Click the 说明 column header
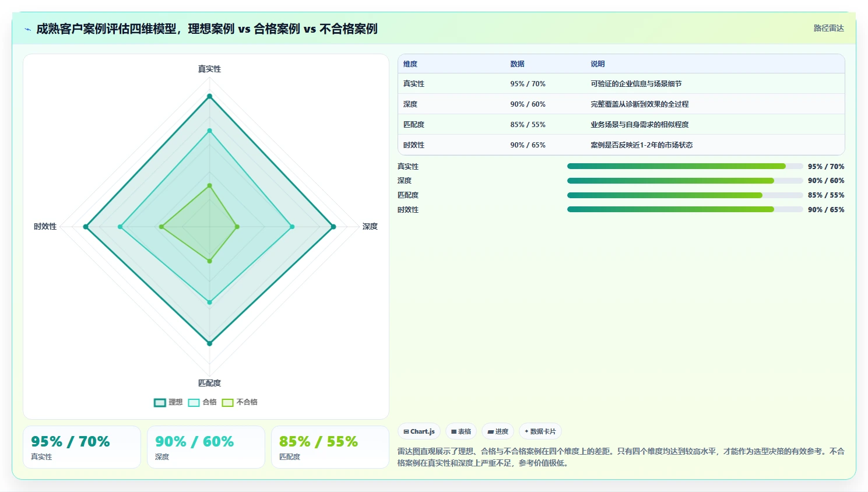Image resolution: width=868 pixels, height=492 pixels. coord(598,64)
